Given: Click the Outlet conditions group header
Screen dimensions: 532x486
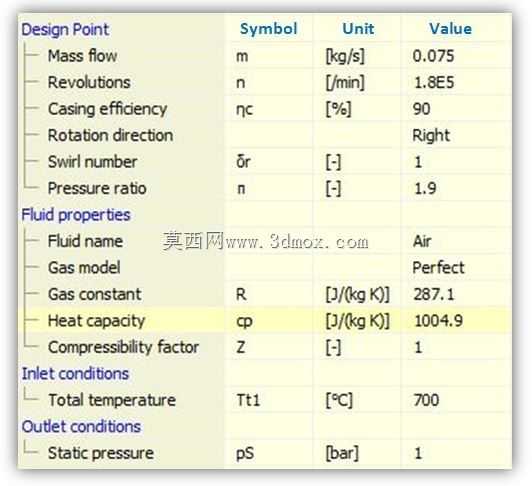Looking at the screenshot, I should [x=81, y=427].
